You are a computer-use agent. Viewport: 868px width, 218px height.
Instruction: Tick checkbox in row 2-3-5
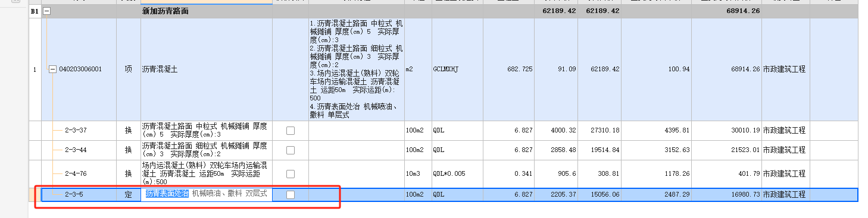click(x=291, y=194)
